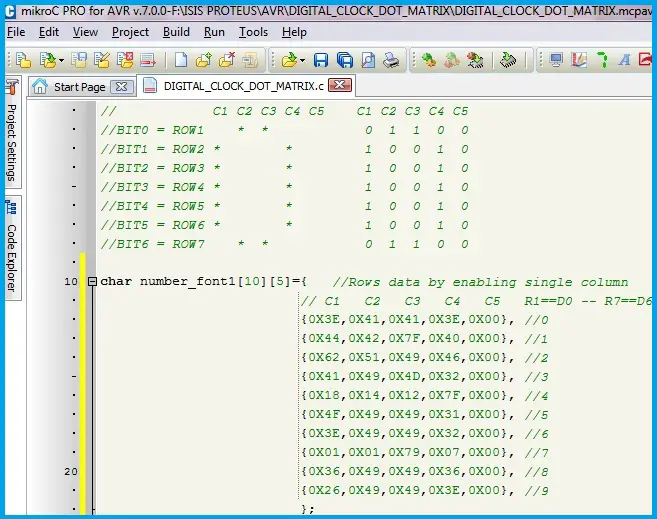Click the red chart icon at toolbar edge
Screen dimensions: 657x519
tap(646, 60)
